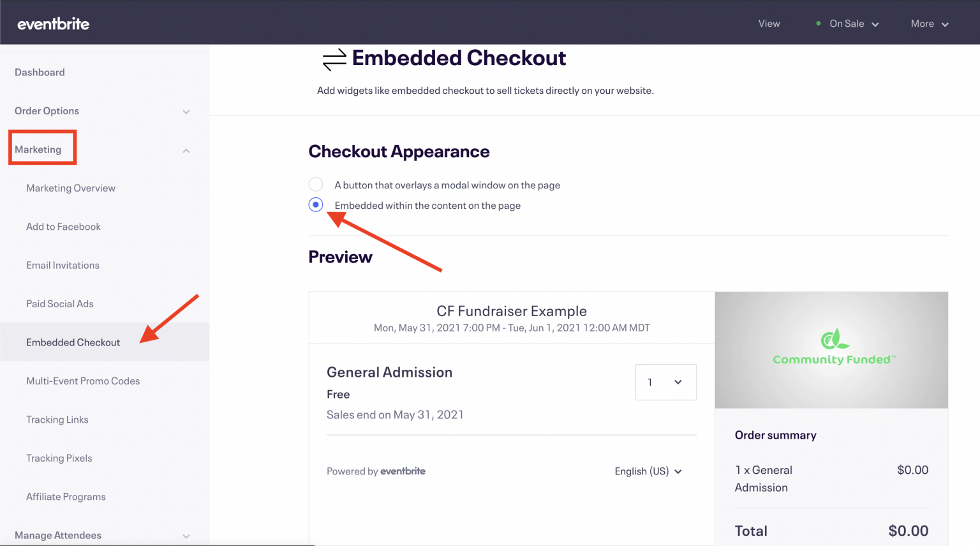The width and height of the screenshot is (980, 546).
Task: Select modal window button overlay option
Action: (316, 185)
